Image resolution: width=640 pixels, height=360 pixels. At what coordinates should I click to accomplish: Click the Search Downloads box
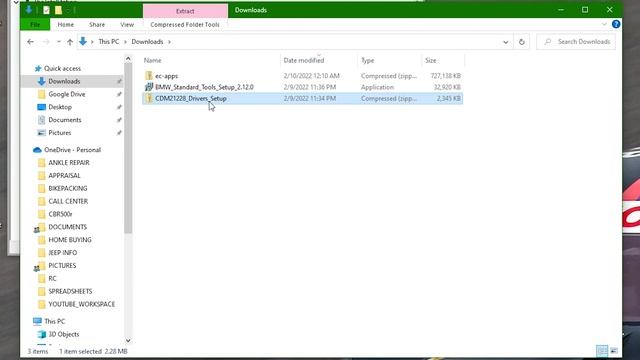[x=576, y=42]
